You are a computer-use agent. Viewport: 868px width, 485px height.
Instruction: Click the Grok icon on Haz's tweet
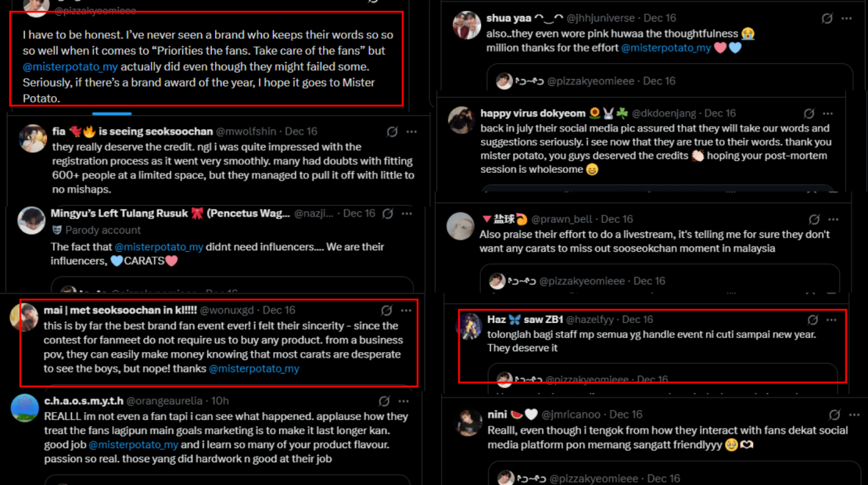813,320
